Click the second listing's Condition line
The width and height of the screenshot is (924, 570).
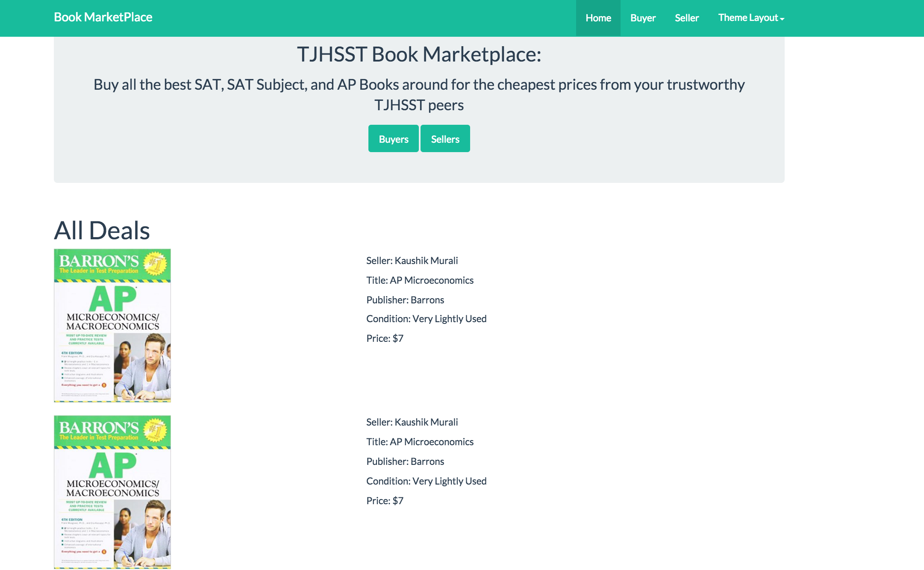pyautogui.click(x=426, y=481)
